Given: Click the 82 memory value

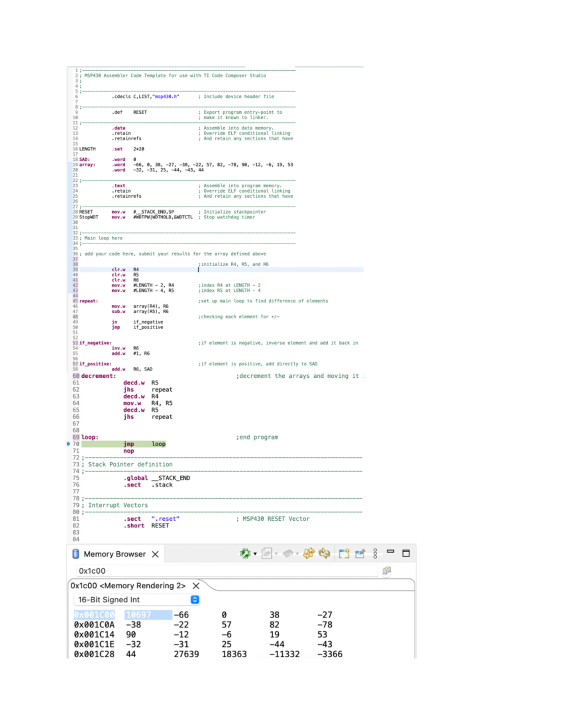Looking at the screenshot, I should point(274,624).
